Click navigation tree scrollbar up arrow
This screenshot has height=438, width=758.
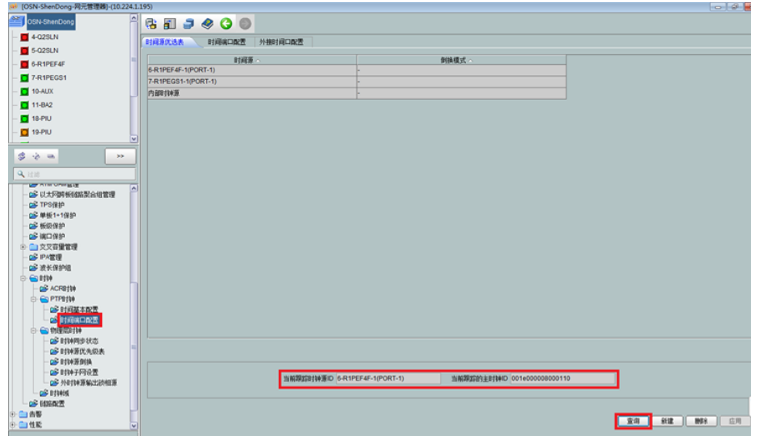tap(134, 188)
